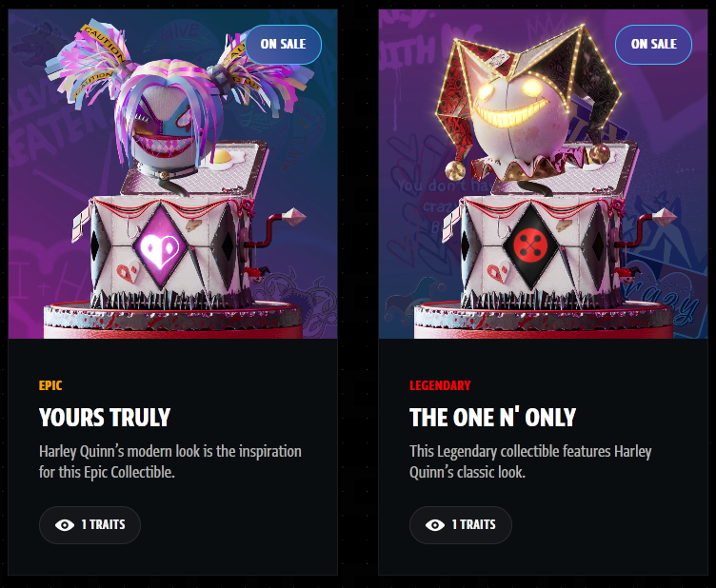Open the 1 Traits pill under The One N' Only
This screenshot has height=588, width=716.
[460, 525]
